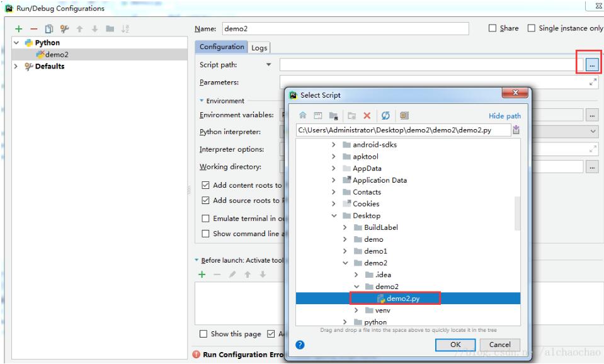This screenshot has width=604, height=364.
Task: Click the Hide path link
Action: (504, 116)
